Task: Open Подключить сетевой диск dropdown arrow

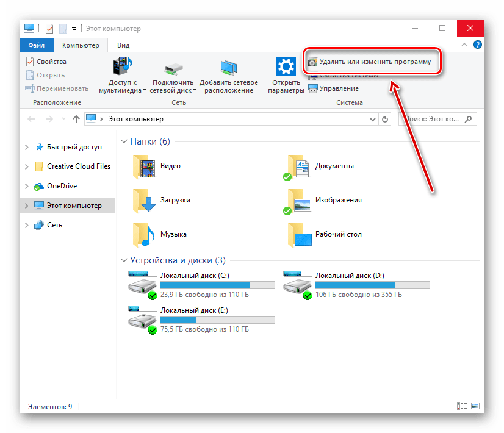Action: pyautogui.click(x=195, y=91)
